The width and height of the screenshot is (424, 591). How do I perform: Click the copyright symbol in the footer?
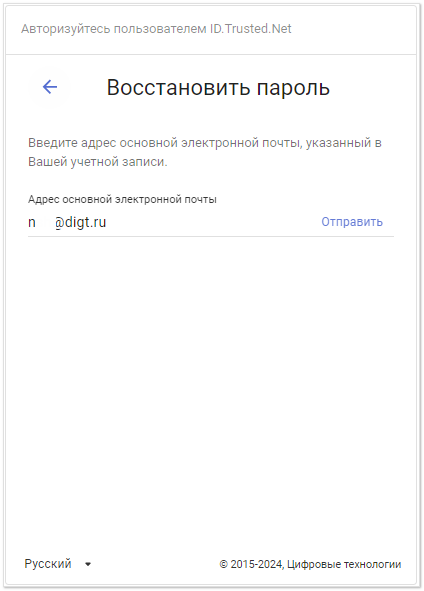coord(223,564)
